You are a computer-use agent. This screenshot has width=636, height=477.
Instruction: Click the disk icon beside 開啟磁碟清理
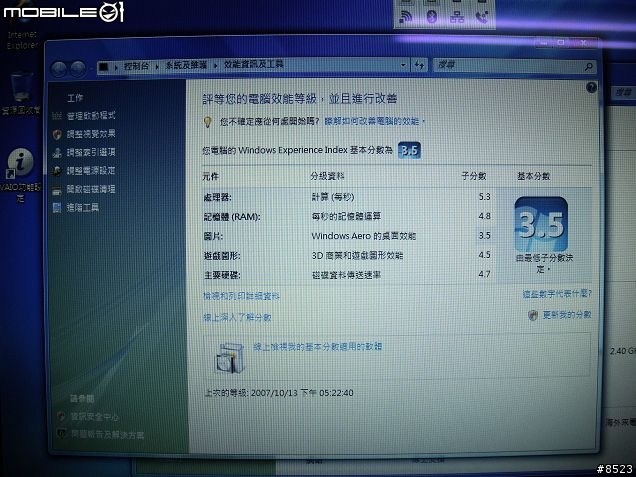[57, 190]
